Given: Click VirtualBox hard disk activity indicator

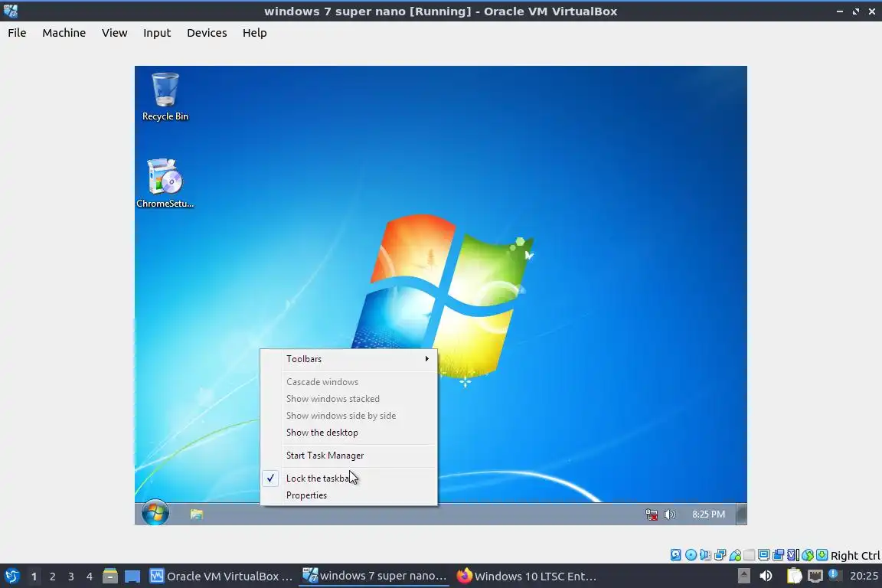Looking at the screenshot, I should click(x=675, y=555).
